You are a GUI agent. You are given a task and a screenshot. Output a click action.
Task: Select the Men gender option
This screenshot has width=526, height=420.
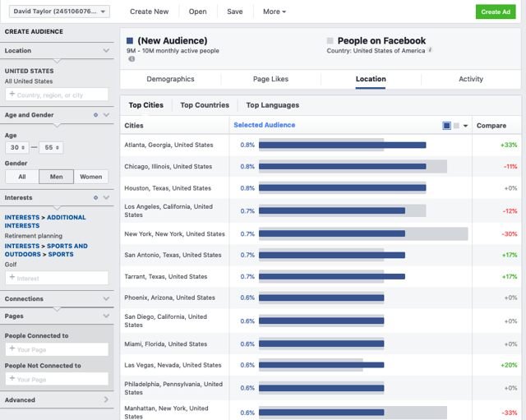pos(57,177)
